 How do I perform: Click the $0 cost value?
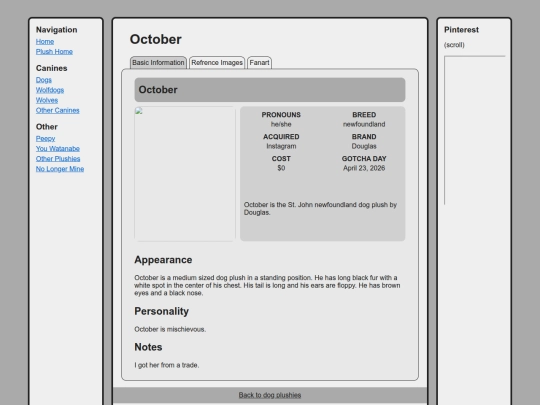point(281,168)
